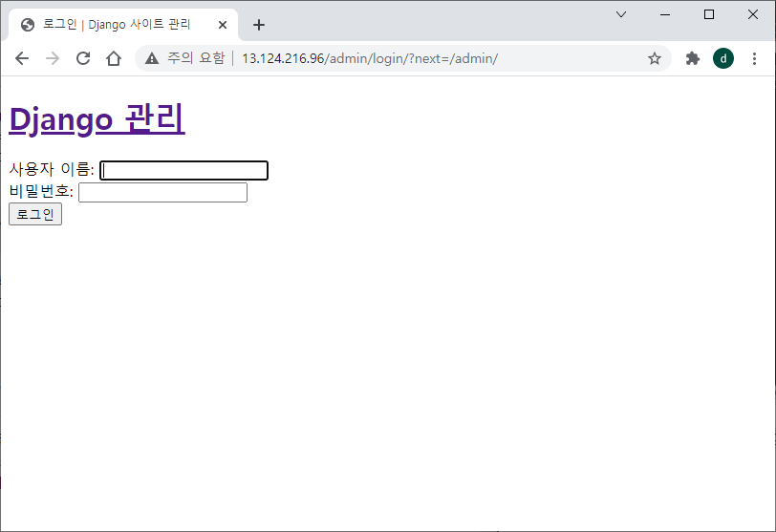
Task: Close the Django login tab
Action: click(x=223, y=25)
